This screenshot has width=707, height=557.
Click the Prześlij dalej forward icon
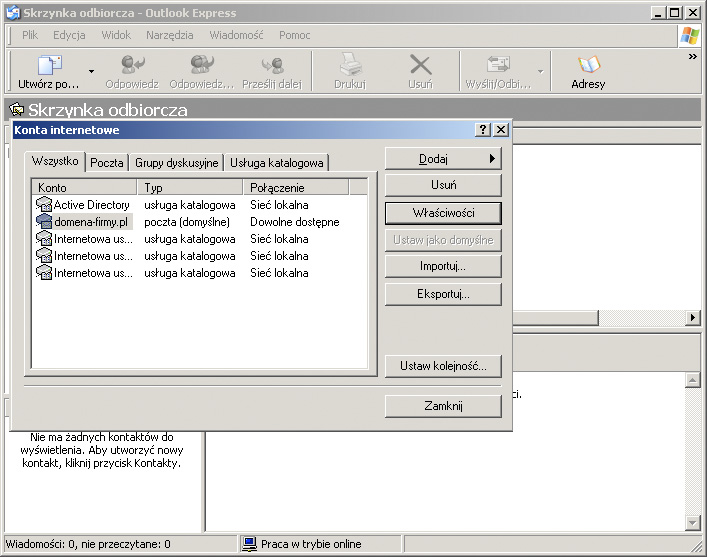pos(272,65)
